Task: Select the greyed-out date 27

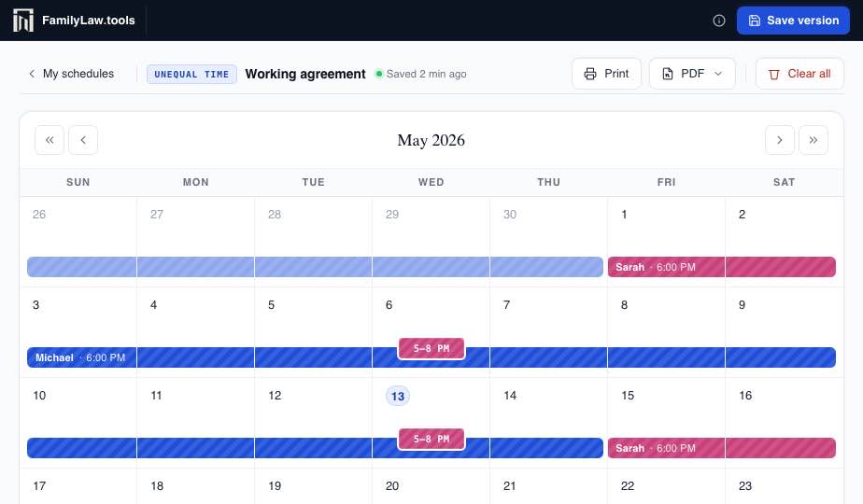Action: click(x=157, y=215)
